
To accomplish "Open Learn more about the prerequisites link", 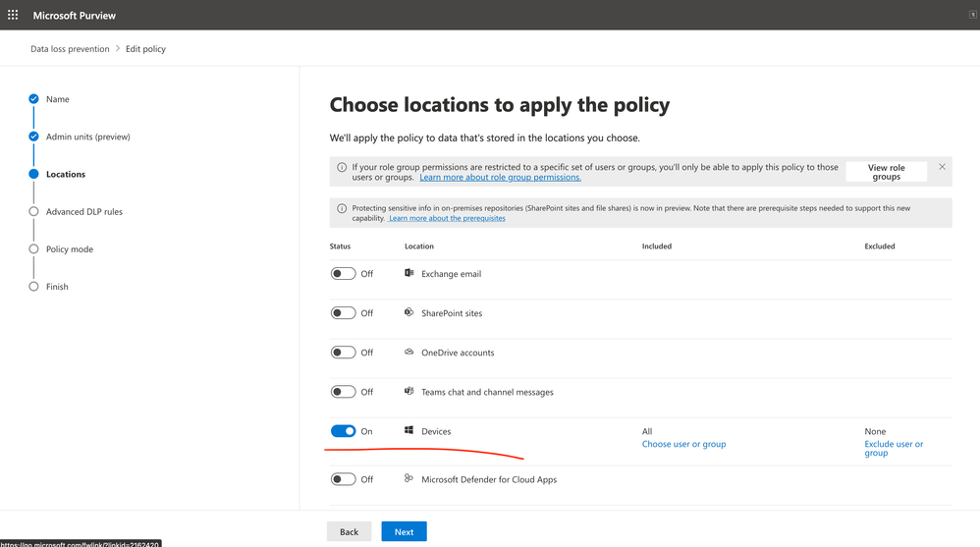I will (x=446, y=218).
